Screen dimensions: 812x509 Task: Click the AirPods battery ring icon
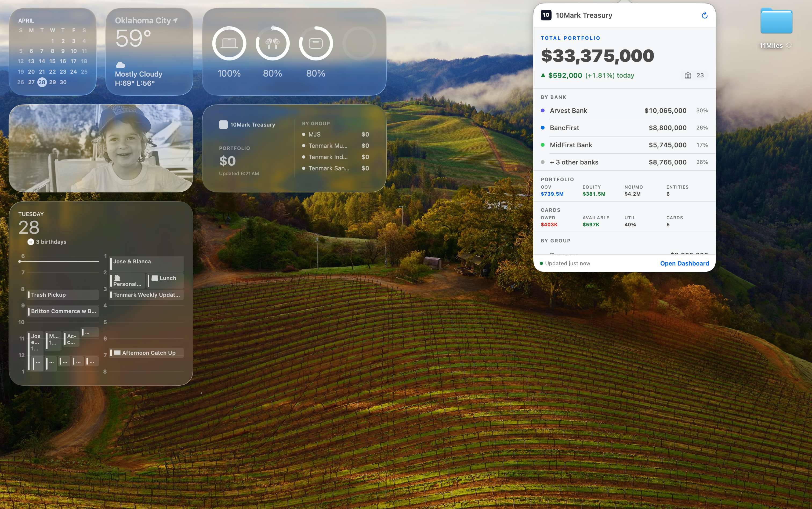[x=273, y=44]
